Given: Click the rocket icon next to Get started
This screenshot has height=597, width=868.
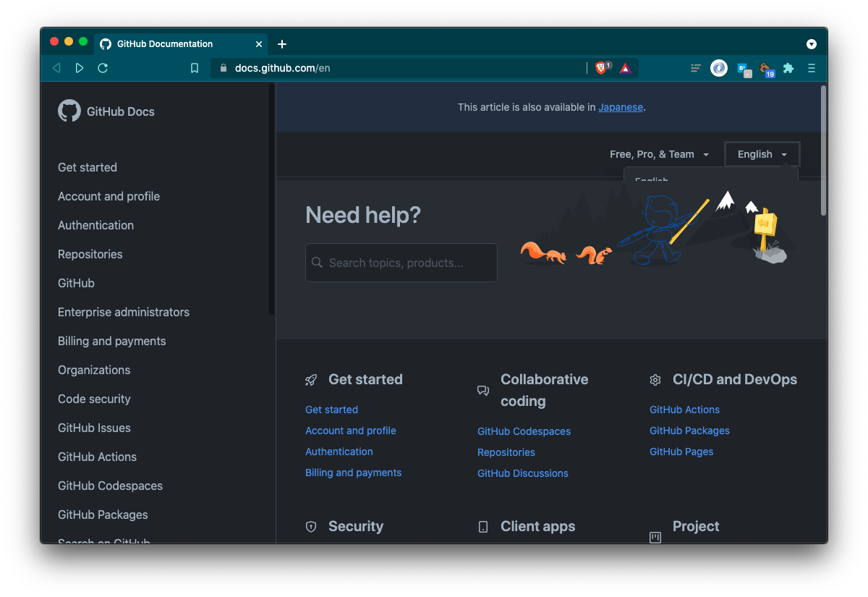Looking at the screenshot, I should [x=311, y=380].
